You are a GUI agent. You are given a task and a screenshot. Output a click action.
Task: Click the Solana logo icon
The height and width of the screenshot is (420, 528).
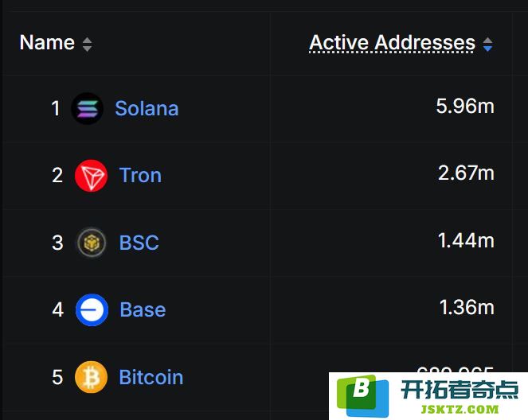click(x=88, y=109)
